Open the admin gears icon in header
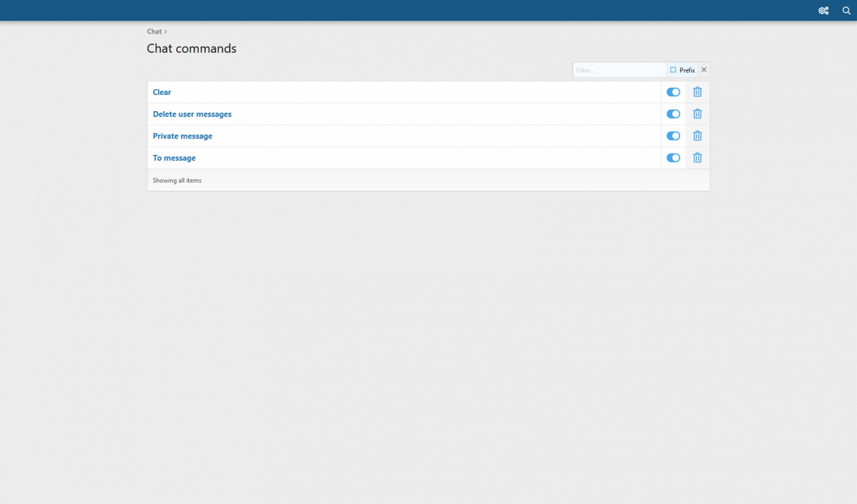857x504 pixels. (x=824, y=11)
